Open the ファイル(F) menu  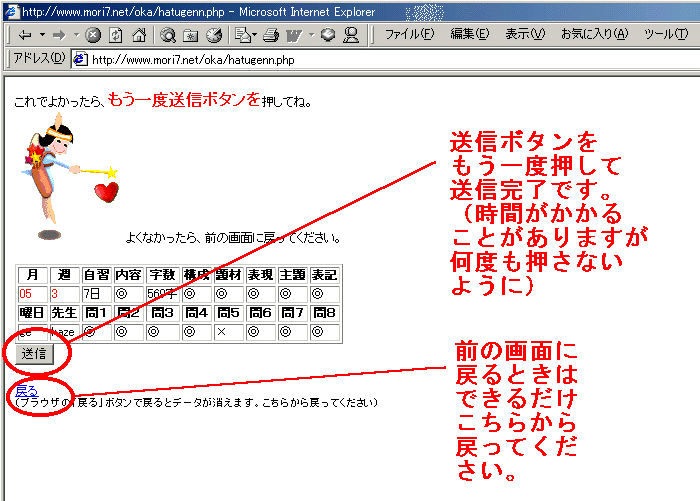pyautogui.click(x=409, y=34)
